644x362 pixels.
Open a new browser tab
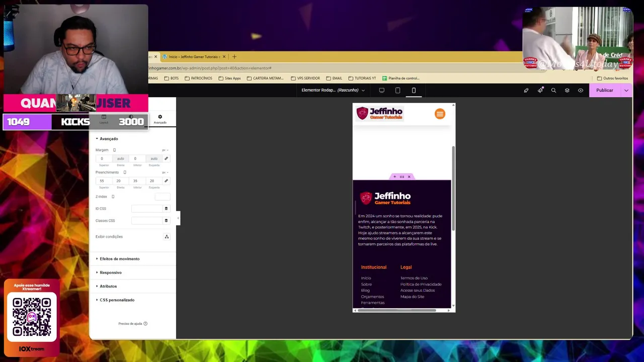[x=234, y=57]
